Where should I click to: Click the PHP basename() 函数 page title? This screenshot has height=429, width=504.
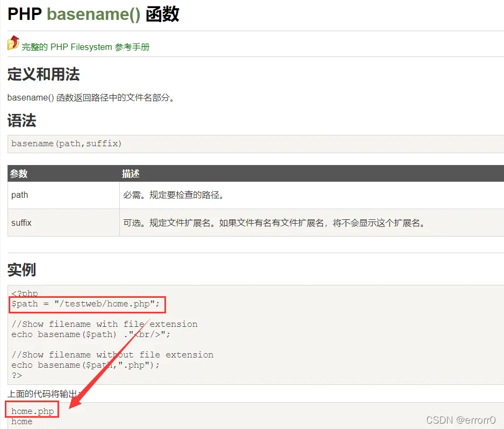tap(93, 14)
